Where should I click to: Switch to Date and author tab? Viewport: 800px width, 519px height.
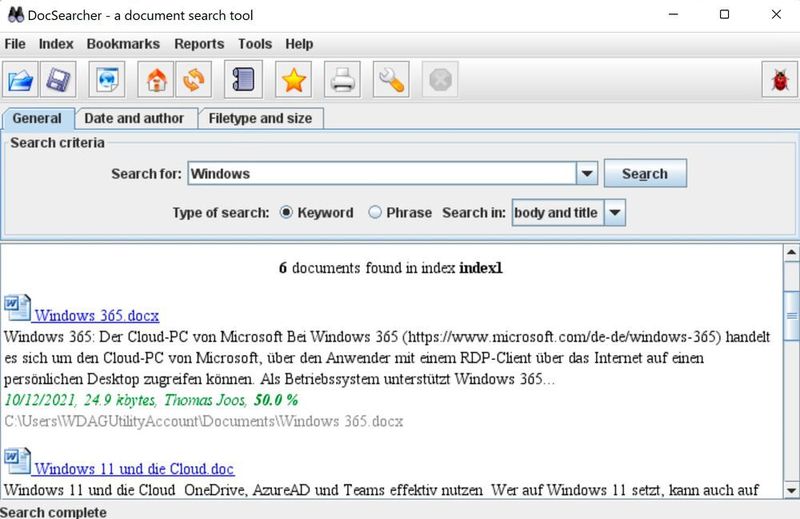coord(134,118)
